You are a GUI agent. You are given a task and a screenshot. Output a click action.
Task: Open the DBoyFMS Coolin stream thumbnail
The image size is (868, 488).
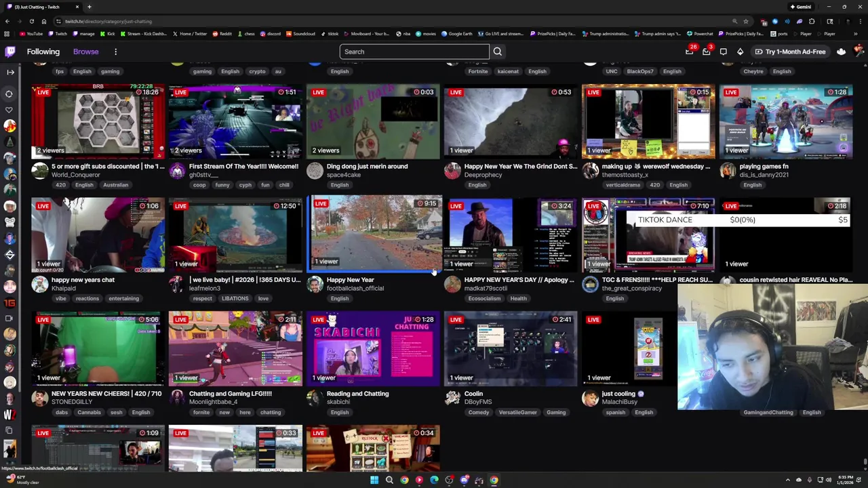[x=511, y=349]
